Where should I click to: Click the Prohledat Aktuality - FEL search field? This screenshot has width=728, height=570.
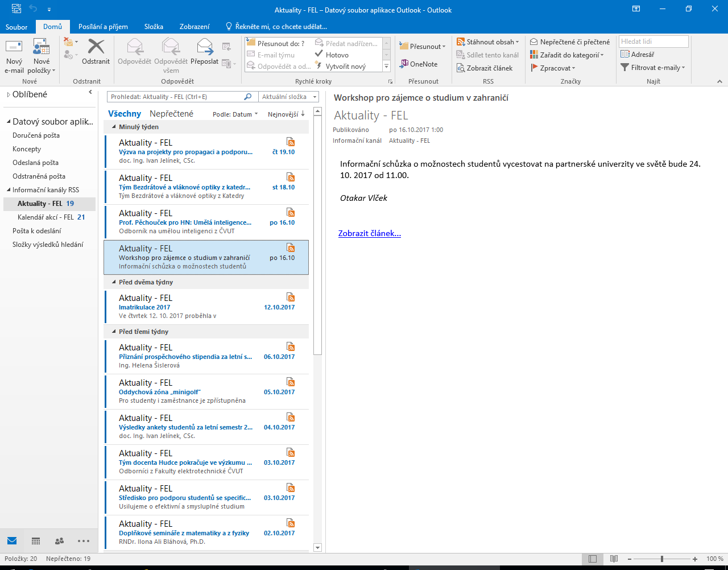tap(176, 97)
